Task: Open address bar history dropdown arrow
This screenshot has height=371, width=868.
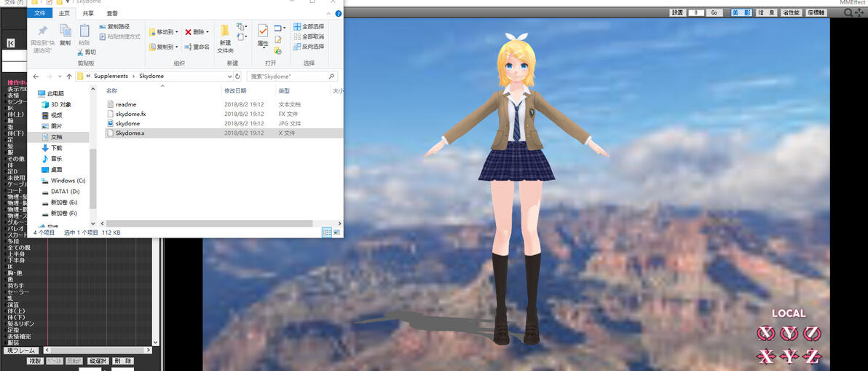Action: pyautogui.click(x=229, y=76)
